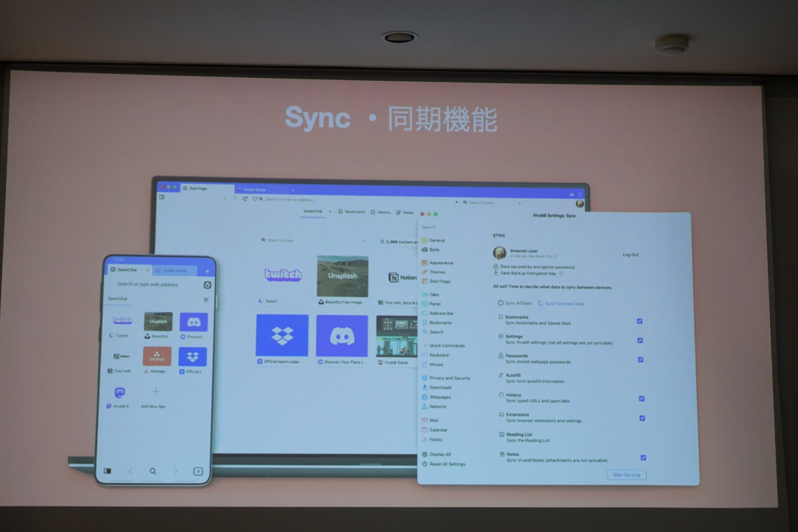Tap the search icon on phone bottom bar
This screenshot has width=798, height=532.
click(153, 471)
